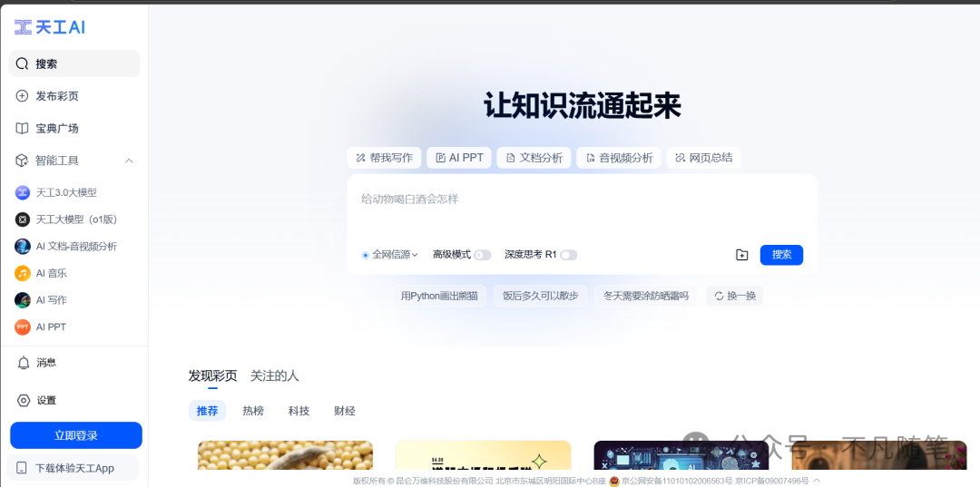
Task: Select the 发现彩页 tab
Action: pyautogui.click(x=212, y=375)
